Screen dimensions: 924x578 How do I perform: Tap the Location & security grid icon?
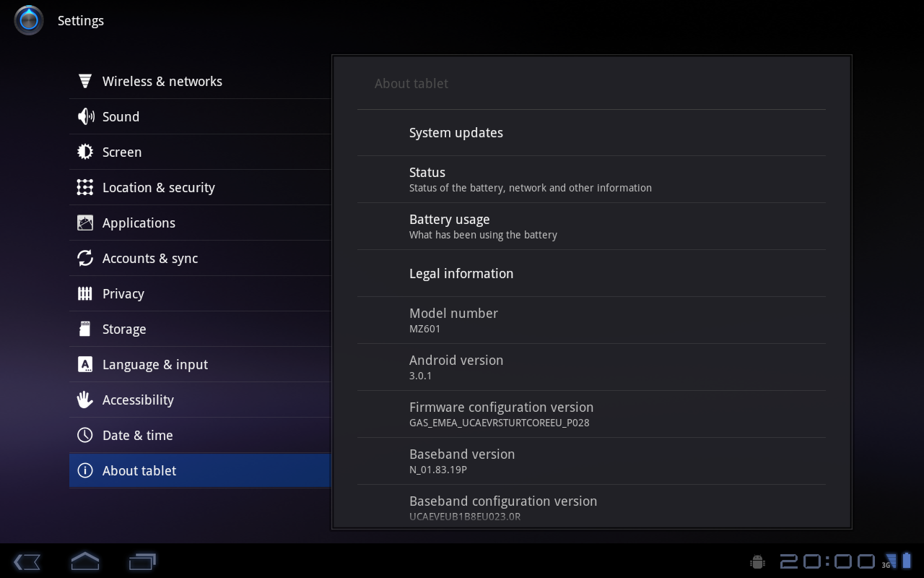coord(85,187)
